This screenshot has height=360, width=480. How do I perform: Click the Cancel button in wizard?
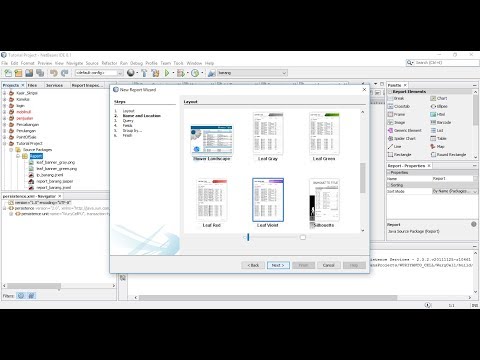coord(329,265)
